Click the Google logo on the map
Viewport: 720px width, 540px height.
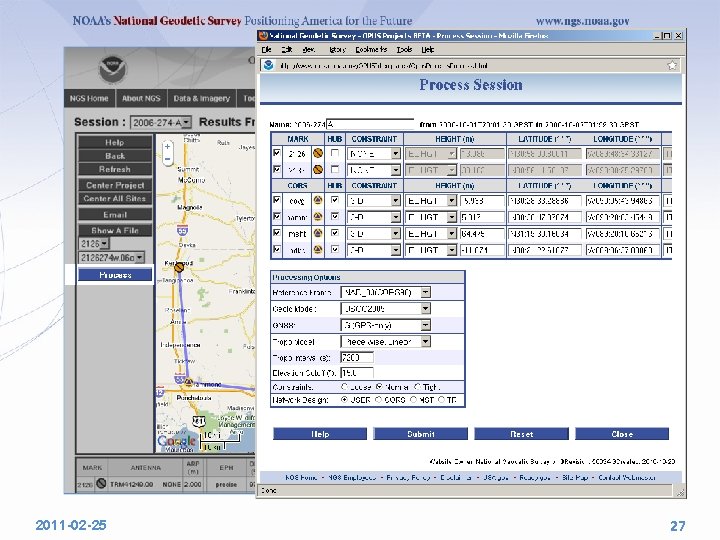(x=177, y=442)
